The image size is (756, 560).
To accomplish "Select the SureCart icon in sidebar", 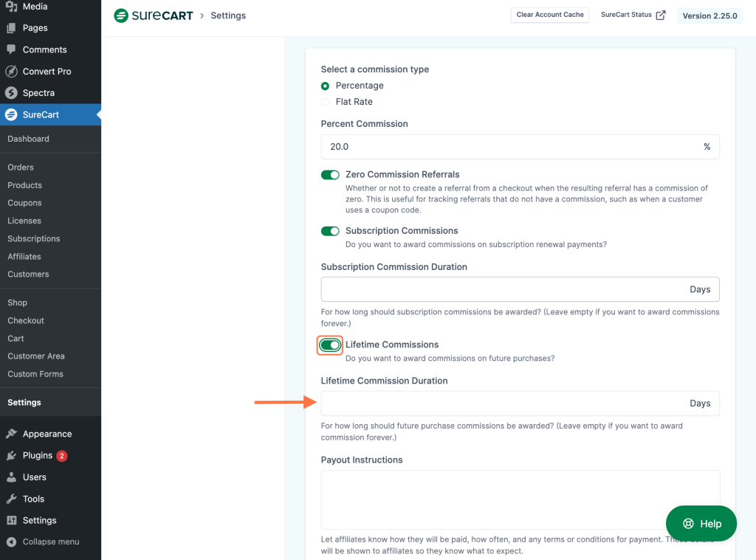I will click(x=10, y=114).
